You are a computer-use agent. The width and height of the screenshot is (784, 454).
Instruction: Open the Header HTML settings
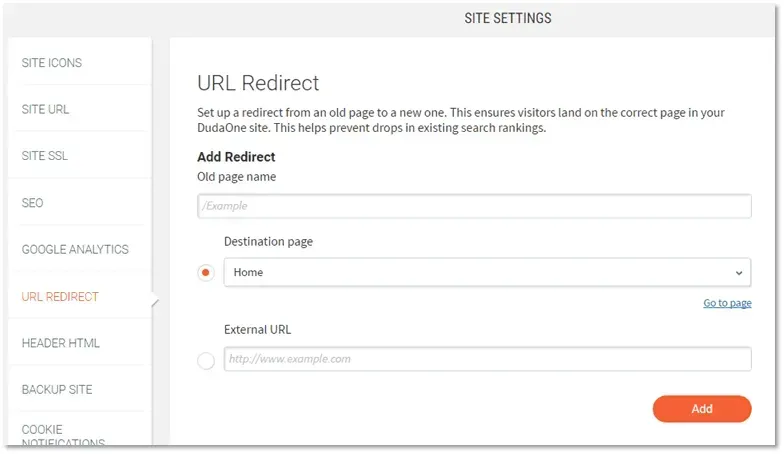(60, 343)
